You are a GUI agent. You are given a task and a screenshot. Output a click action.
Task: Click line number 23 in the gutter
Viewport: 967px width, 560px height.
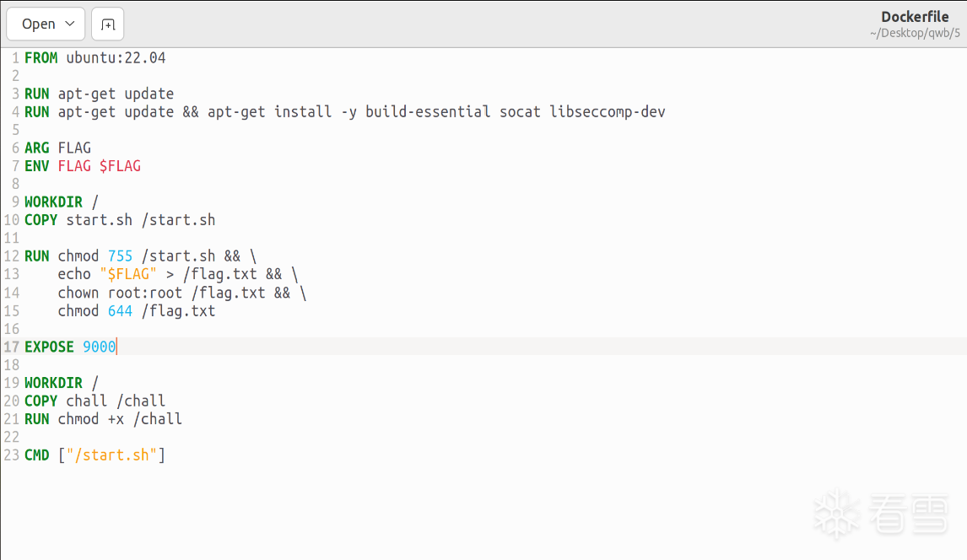tap(11, 455)
